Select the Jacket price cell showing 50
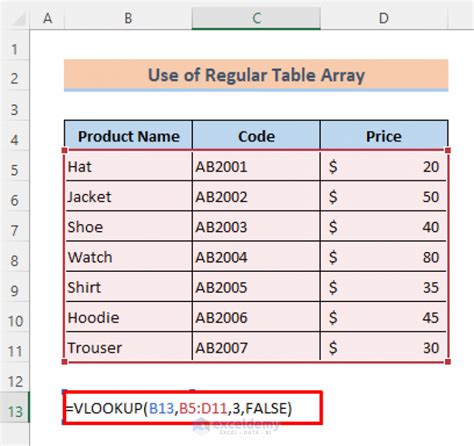Screen dimensions: 474x446 point(384,196)
